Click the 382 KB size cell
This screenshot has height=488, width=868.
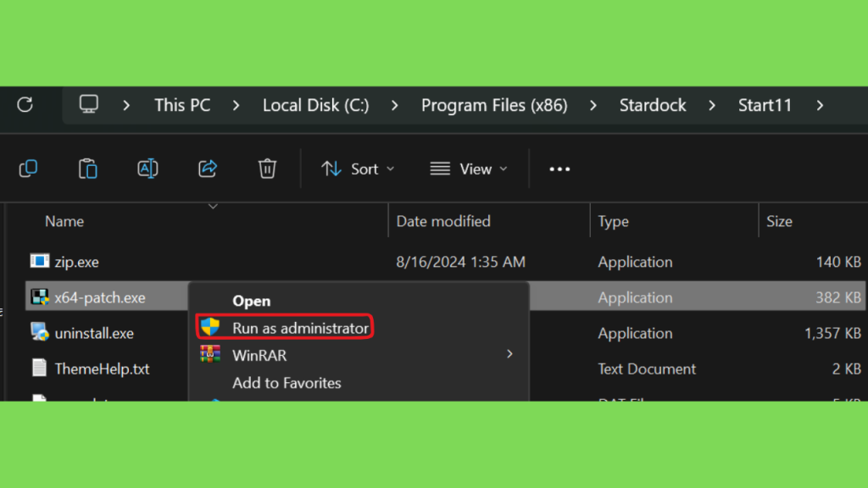coord(838,297)
